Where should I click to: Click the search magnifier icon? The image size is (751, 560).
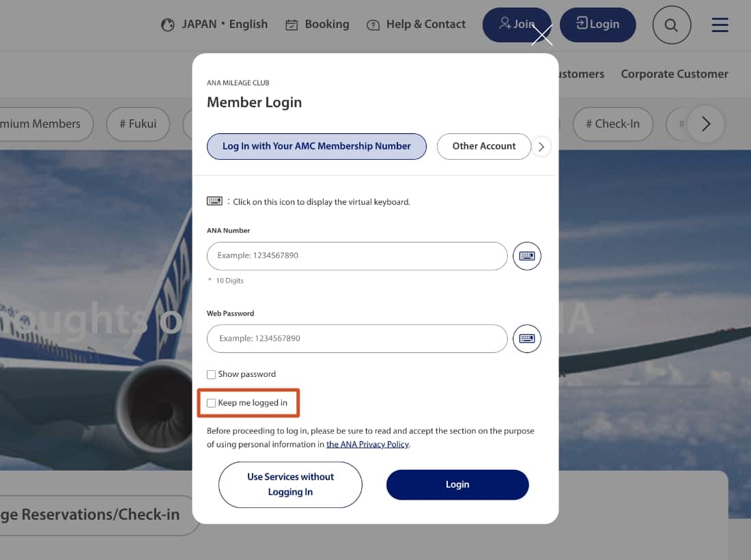point(671,25)
